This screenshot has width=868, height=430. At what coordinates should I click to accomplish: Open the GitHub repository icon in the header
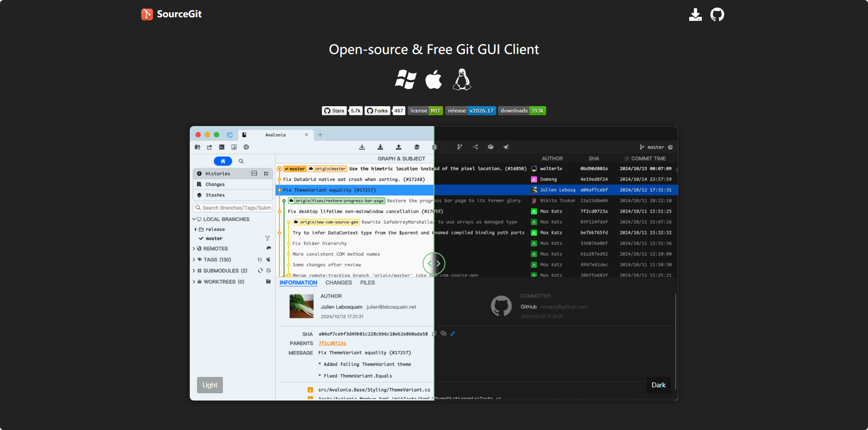coord(717,15)
